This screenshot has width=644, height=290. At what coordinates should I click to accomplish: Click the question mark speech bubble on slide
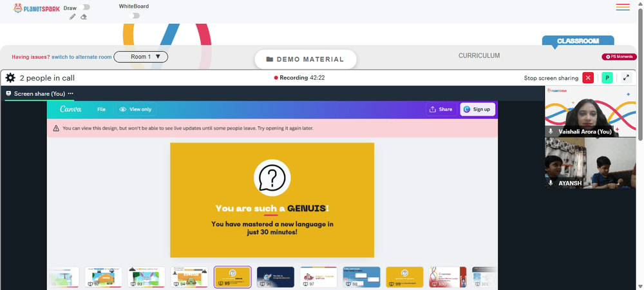[x=272, y=177]
